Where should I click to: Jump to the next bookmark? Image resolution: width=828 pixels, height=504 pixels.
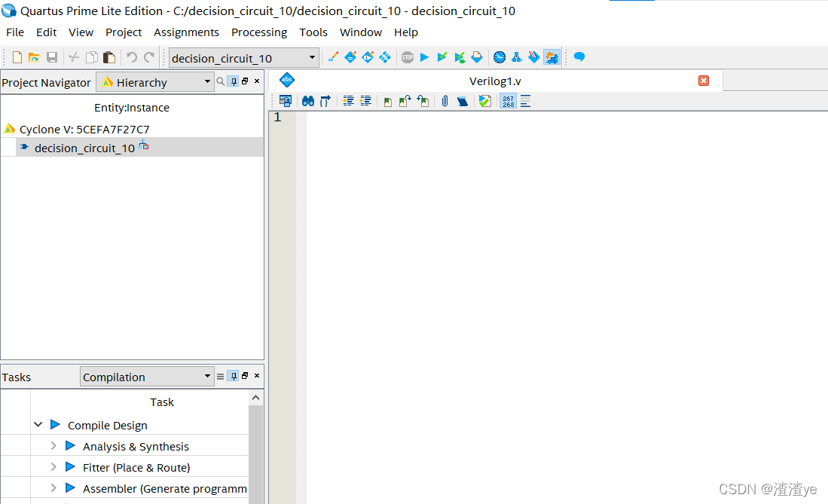pyautogui.click(x=405, y=101)
